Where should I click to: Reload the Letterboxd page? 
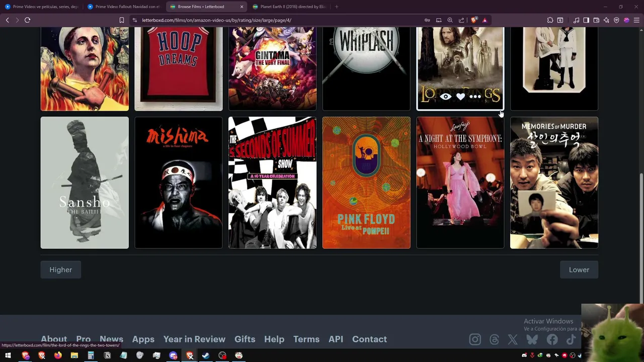tap(27, 20)
